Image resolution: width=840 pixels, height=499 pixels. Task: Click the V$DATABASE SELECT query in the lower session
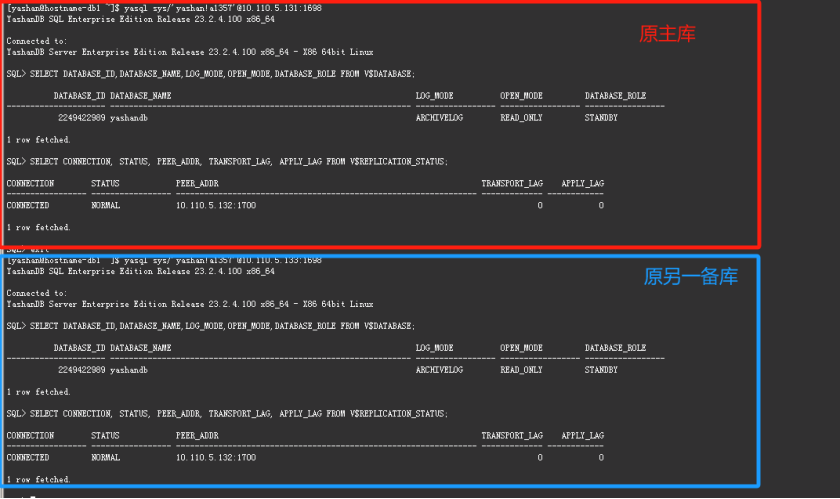point(222,326)
